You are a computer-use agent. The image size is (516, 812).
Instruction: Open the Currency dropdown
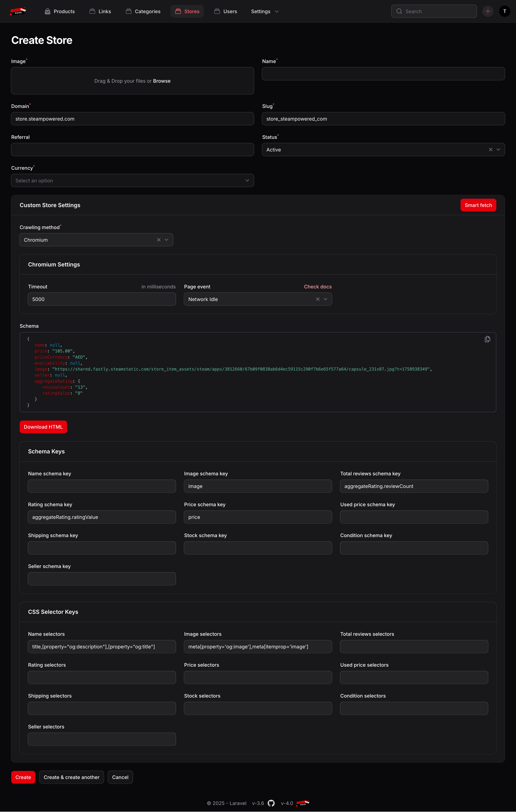click(x=132, y=181)
